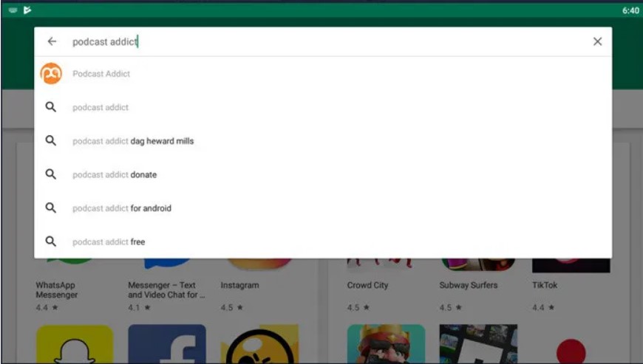This screenshot has width=643, height=364.
Task: Open the Snapchat ghost icon app
Action: click(x=75, y=344)
